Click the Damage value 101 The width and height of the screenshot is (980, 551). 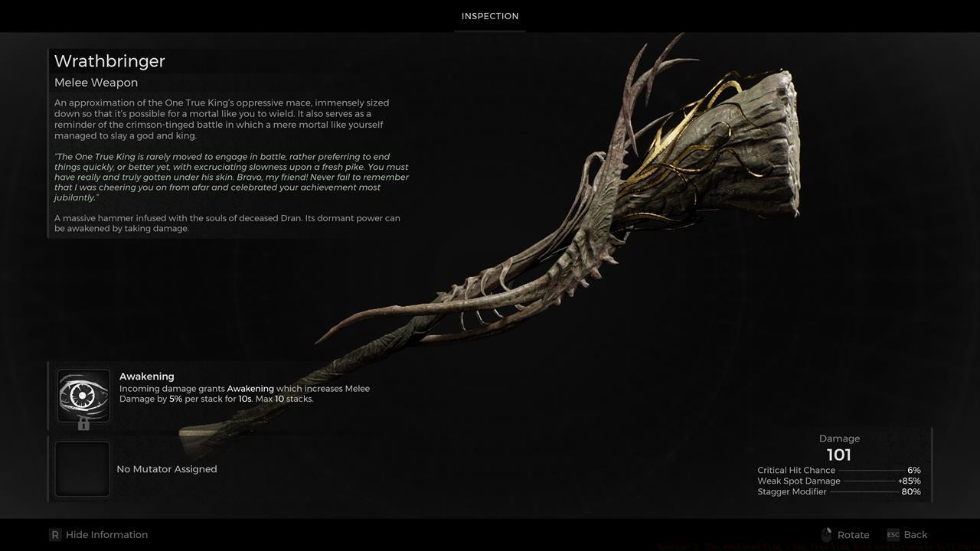(839, 455)
